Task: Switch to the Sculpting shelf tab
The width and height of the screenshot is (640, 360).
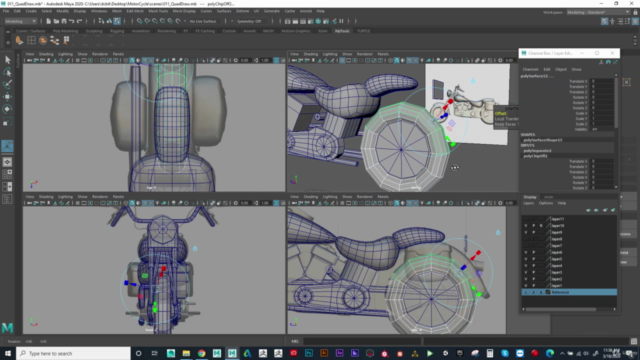Action: [94, 31]
